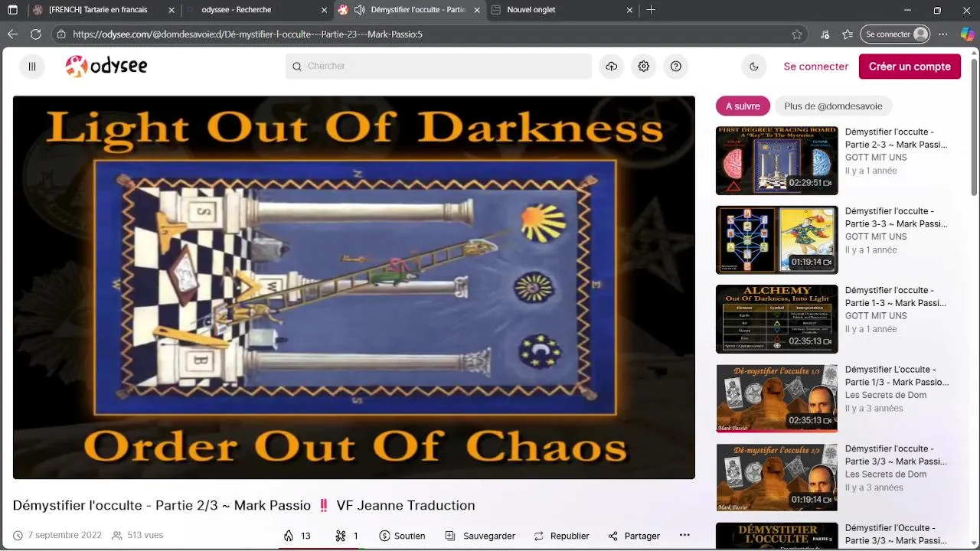The height and width of the screenshot is (551, 980).
Task: Open the Démystifier L'occulte Partie 3 bottom thumbnail
Action: [x=776, y=536]
